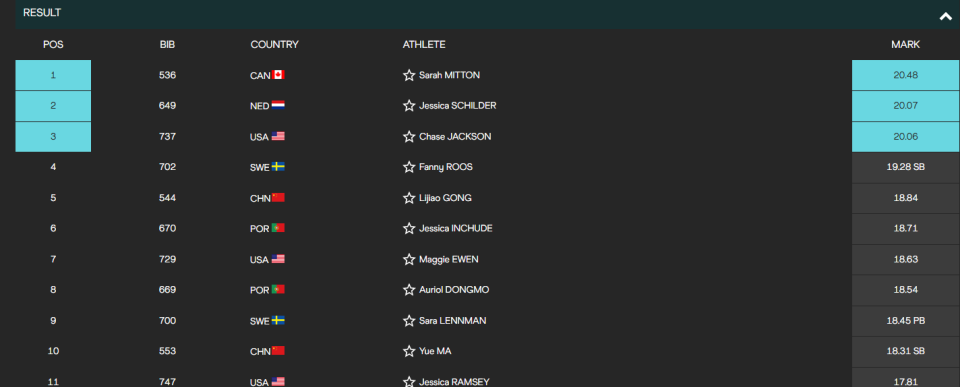The height and width of the screenshot is (387, 960).
Task: Select the highlighted 20.48 mark cell
Action: pos(906,75)
